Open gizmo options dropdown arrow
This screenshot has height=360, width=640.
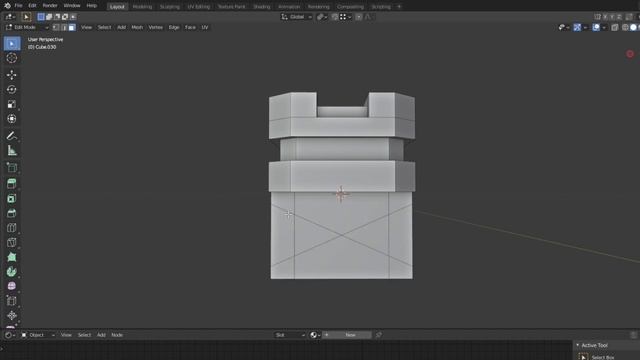pos(585,27)
